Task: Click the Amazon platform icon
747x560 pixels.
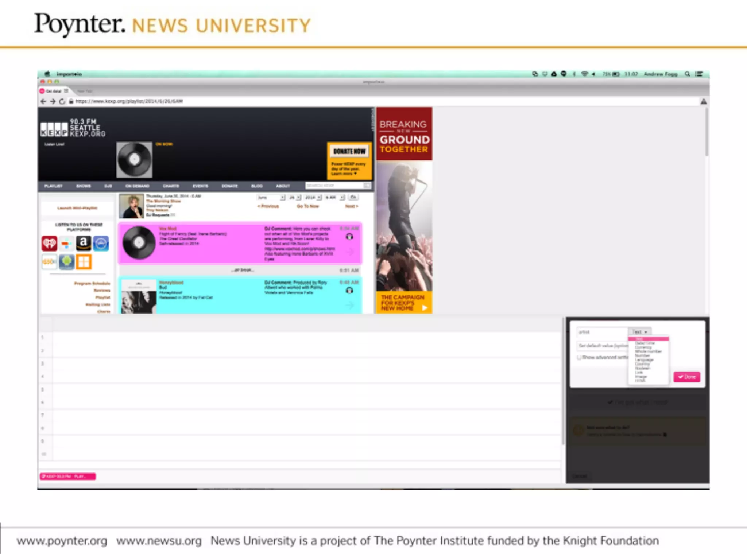Action: (x=84, y=243)
